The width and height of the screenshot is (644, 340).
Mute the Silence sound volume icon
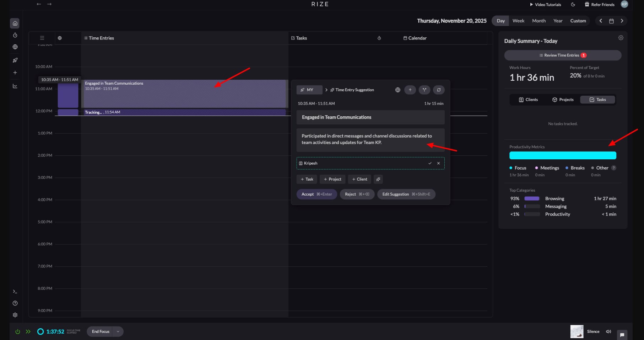(608, 331)
